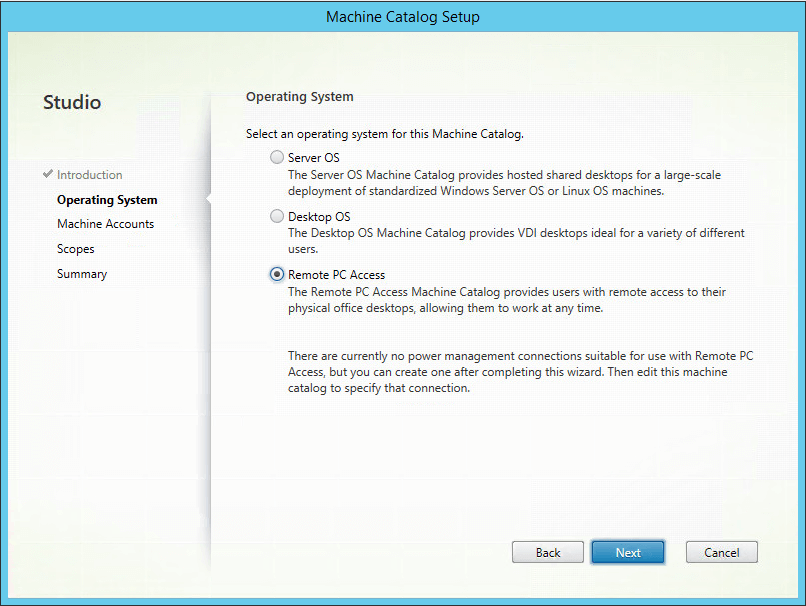806x606 pixels.
Task: Click the Machine Catalog Setup title bar
Action: coord(403,17)
